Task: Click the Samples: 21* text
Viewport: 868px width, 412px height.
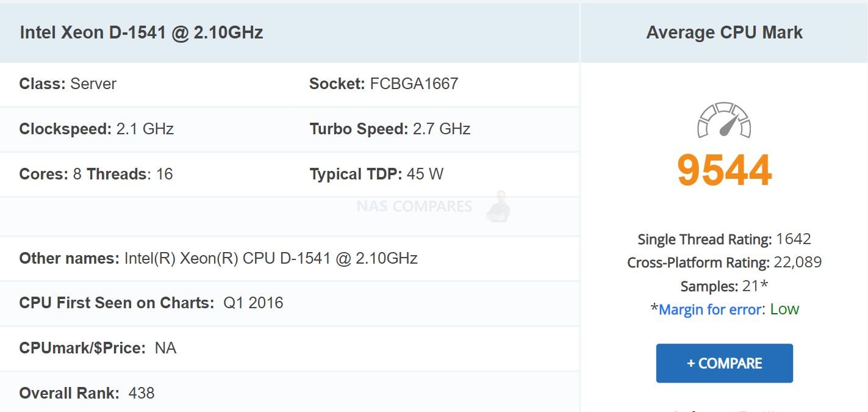Action: (724, 286)
